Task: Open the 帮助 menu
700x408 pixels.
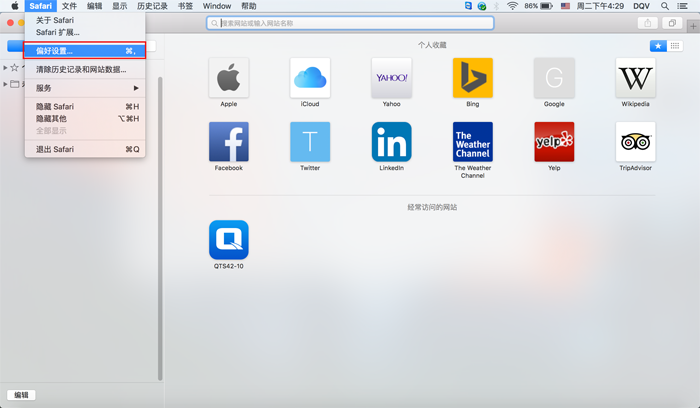Action: click(x=249, y=6)
